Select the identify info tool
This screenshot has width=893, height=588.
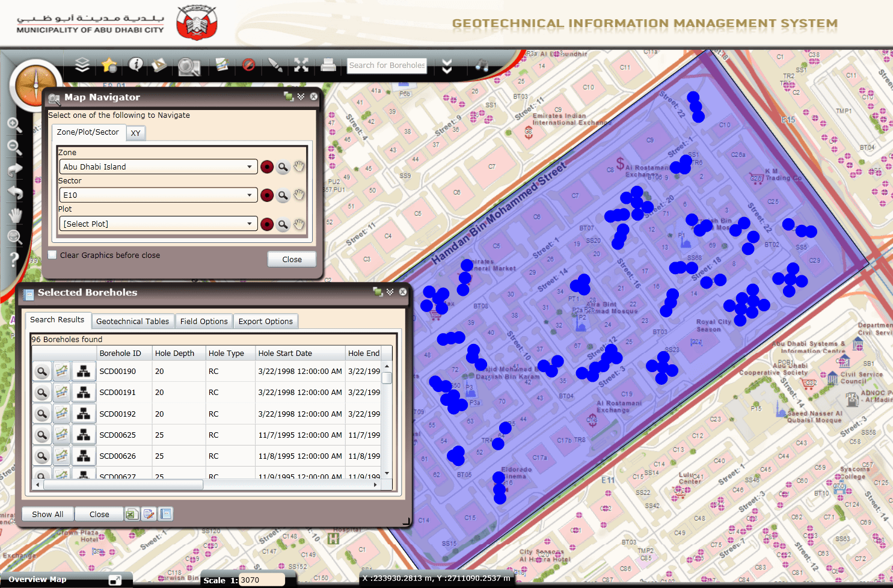click(136, 64)
